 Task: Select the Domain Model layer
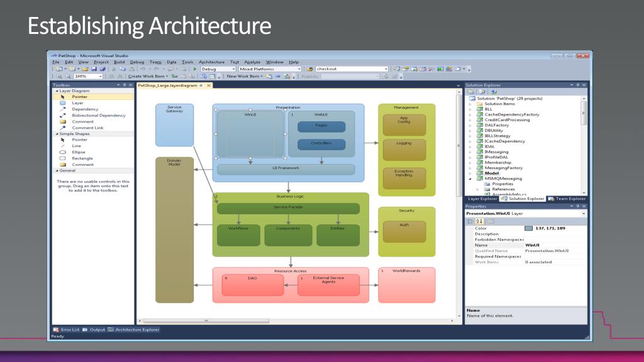click(175, 230)
